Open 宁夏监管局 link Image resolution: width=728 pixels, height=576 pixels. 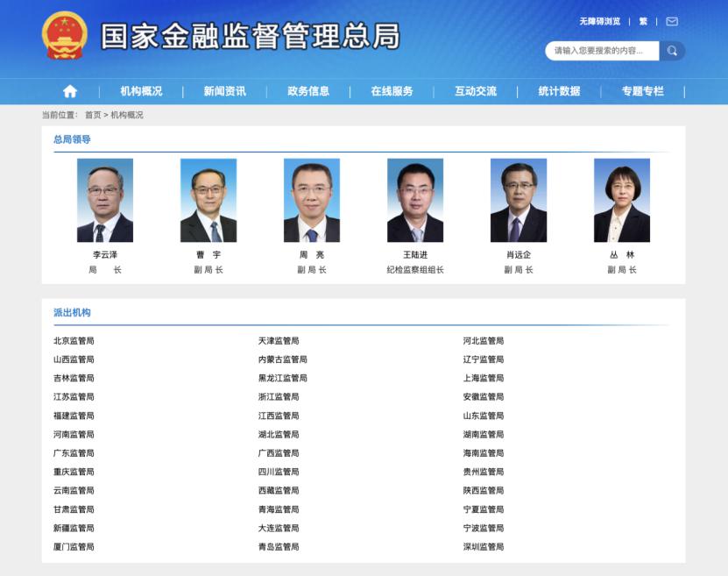tap(484, 509)
